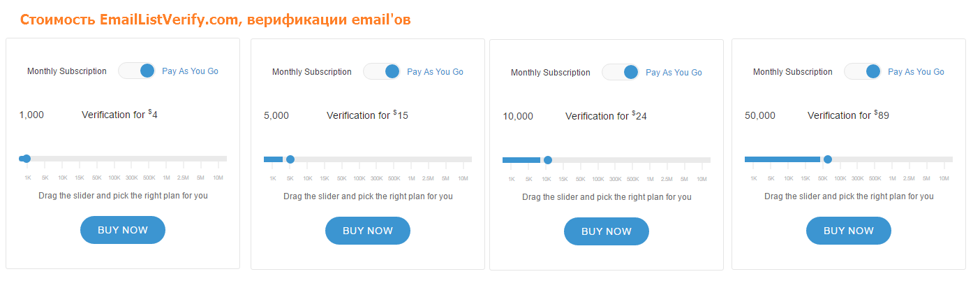
Task: Select Pay As You Go in the $89 card
Action: (x=916, y=72)
